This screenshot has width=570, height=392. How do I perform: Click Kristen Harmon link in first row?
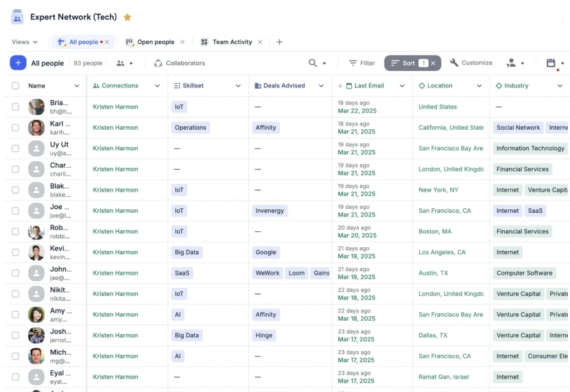(x=115, y=107)
